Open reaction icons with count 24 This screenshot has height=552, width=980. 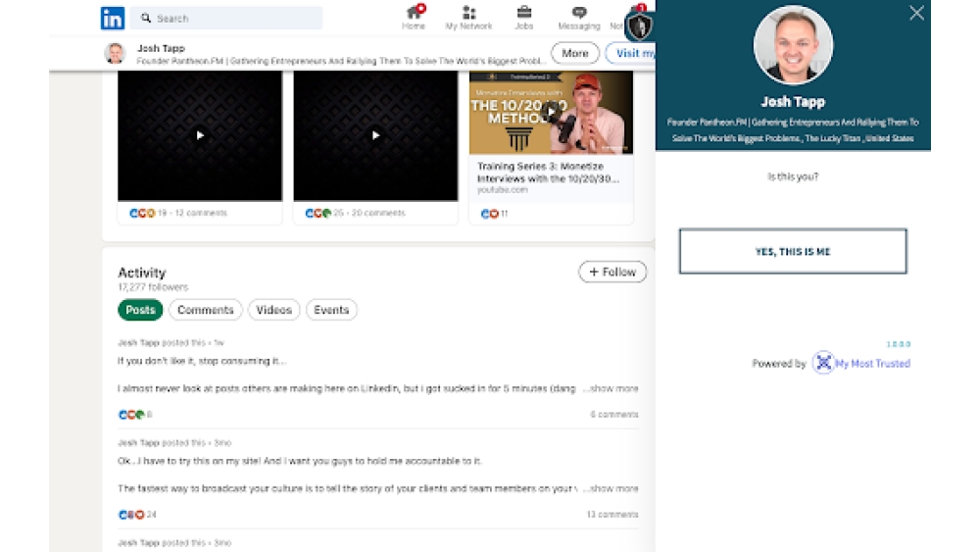132,515
